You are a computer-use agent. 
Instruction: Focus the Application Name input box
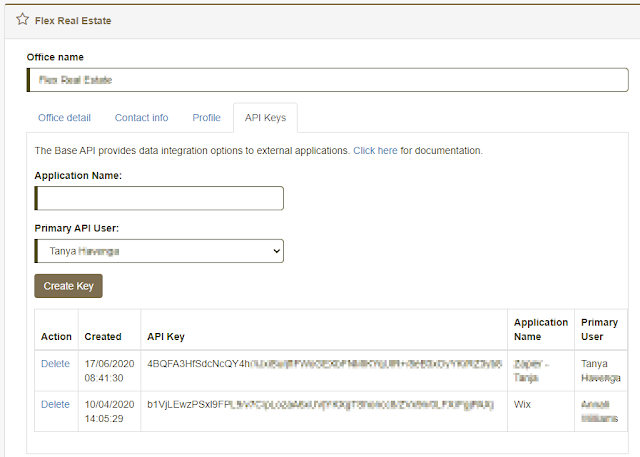(160, 198)
